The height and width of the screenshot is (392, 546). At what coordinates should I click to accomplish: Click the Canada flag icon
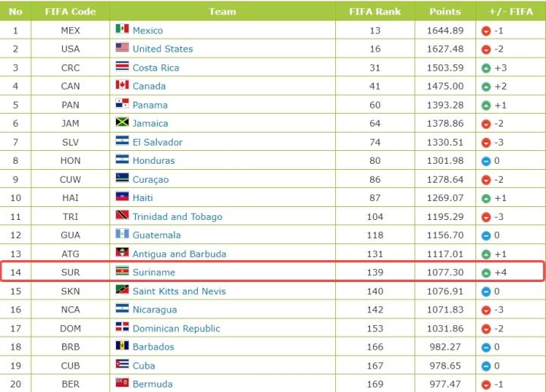(122, 86)
